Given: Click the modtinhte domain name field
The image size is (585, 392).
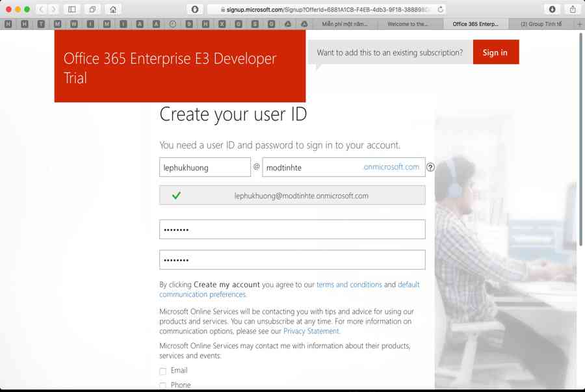Looking at the screenshot, I should click(x=312, y=167).
